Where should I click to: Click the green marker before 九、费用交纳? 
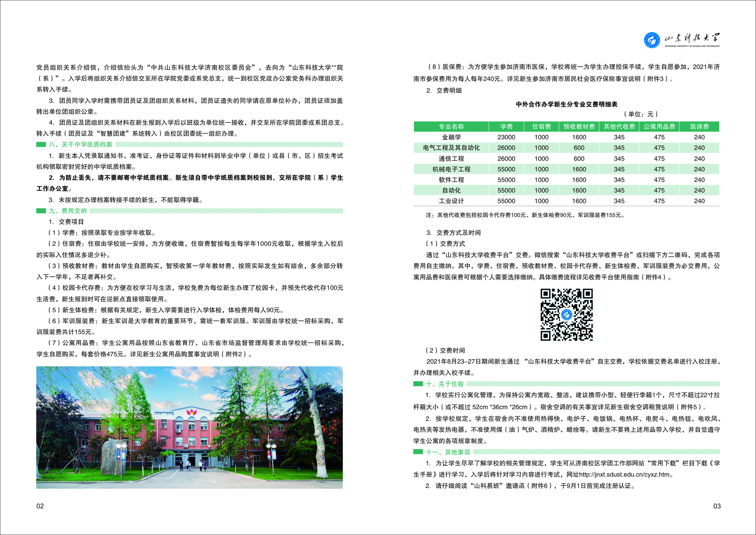click(x=41, y=211)
